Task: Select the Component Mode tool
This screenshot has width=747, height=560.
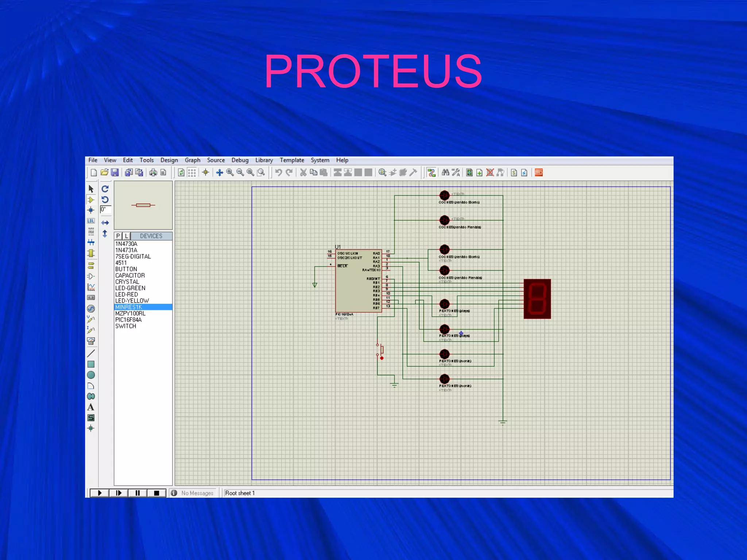Action: [x=91, y=199]
